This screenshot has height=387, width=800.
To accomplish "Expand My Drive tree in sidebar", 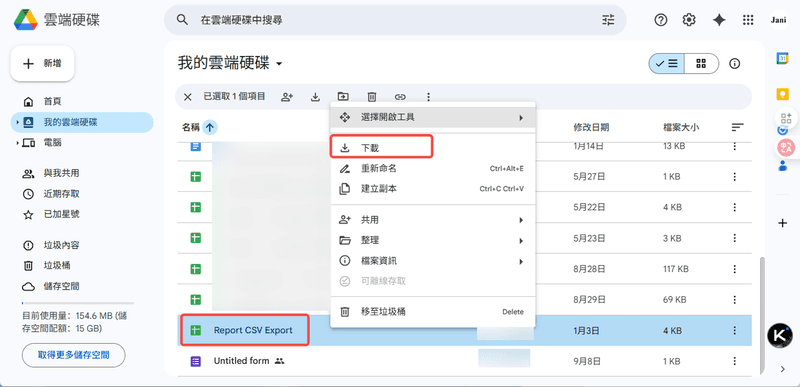I will pos(17,122).
